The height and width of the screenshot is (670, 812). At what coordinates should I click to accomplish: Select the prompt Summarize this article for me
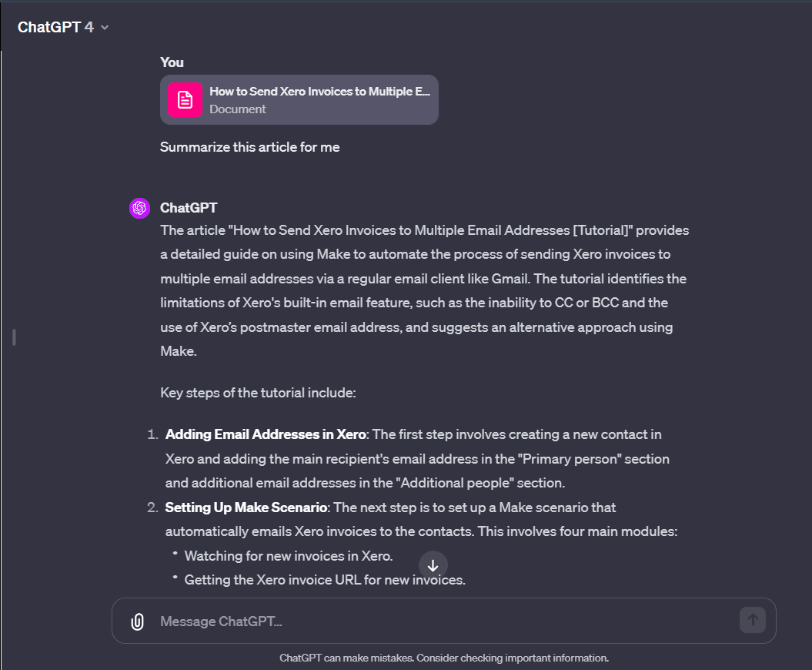(x=249, y=147)
